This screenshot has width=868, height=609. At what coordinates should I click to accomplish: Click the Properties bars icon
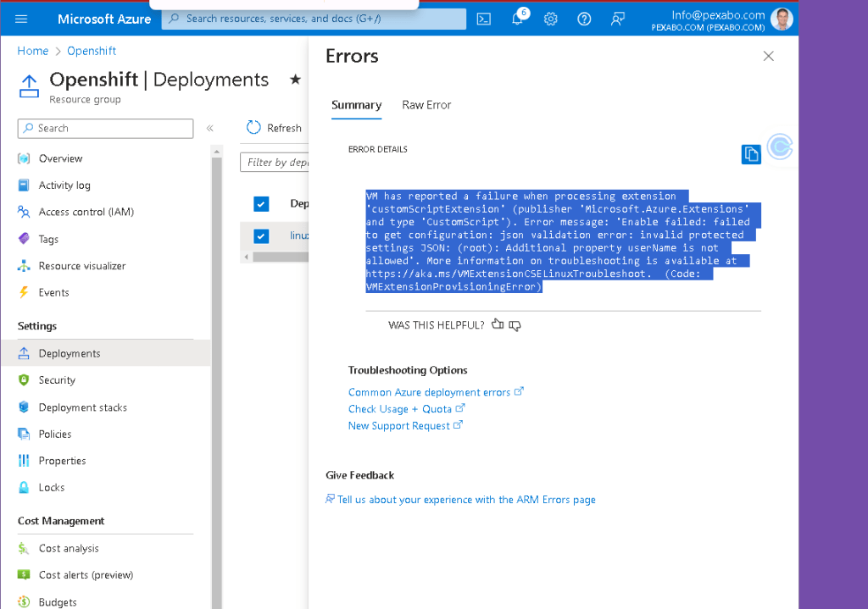[24, 461]
